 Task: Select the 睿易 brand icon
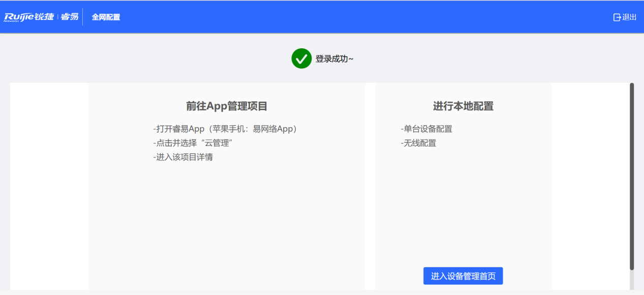click(69, 16)
